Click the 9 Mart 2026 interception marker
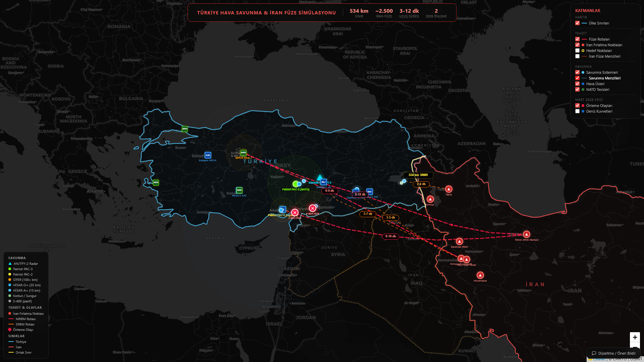Image resolution: width=644 pixels, height=362 pixels. (x=312, y=208)
